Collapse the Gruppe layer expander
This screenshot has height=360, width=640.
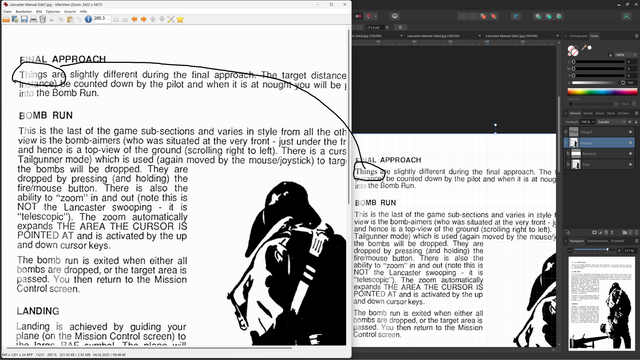coord(566,143)
